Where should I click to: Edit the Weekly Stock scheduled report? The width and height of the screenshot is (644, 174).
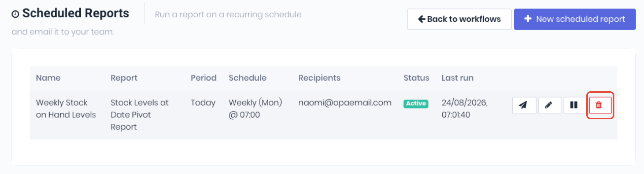pyautogui.click(x=550, y=105)
